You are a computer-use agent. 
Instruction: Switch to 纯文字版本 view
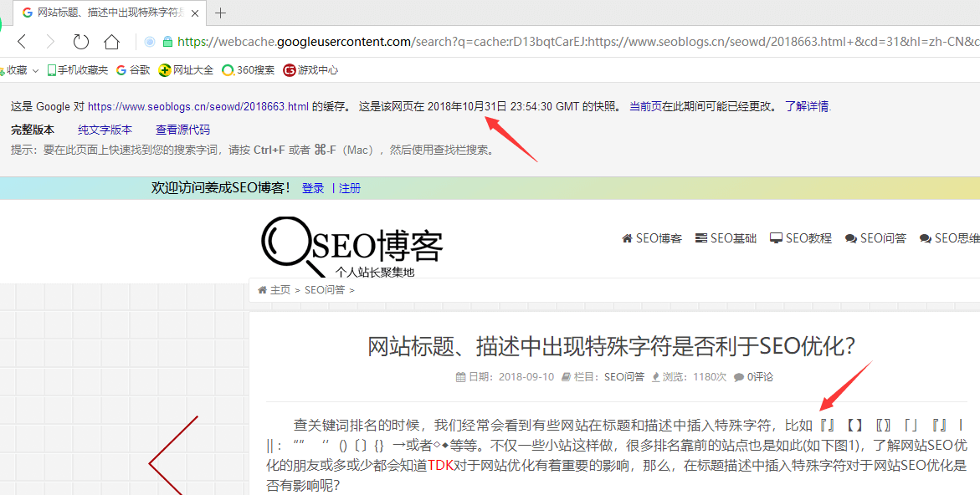pos(105,130)
